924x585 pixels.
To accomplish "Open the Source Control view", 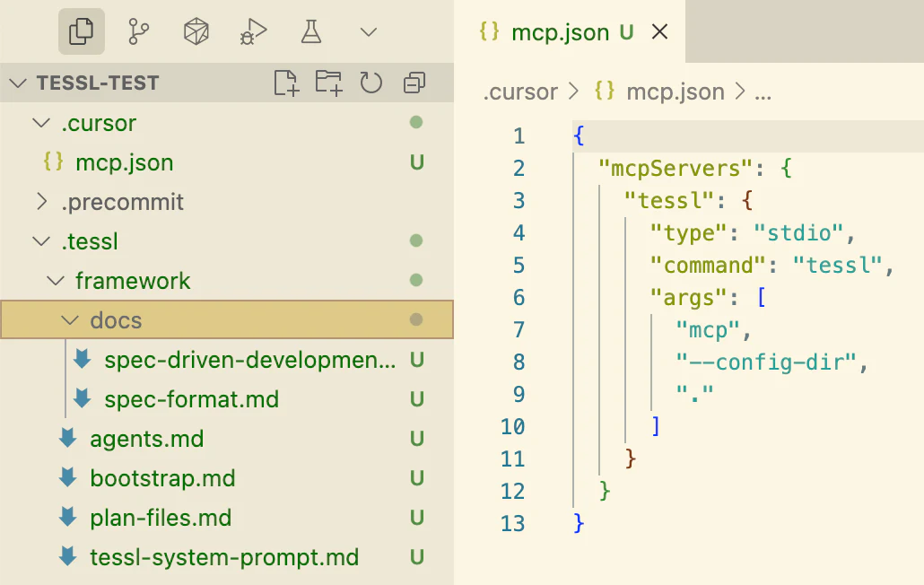I will point(138,31).
